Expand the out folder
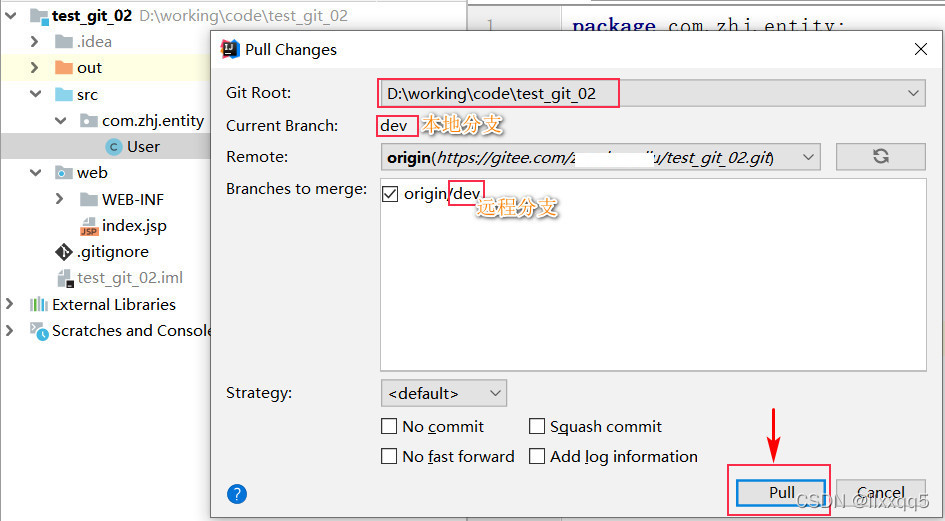 [34, 68]
